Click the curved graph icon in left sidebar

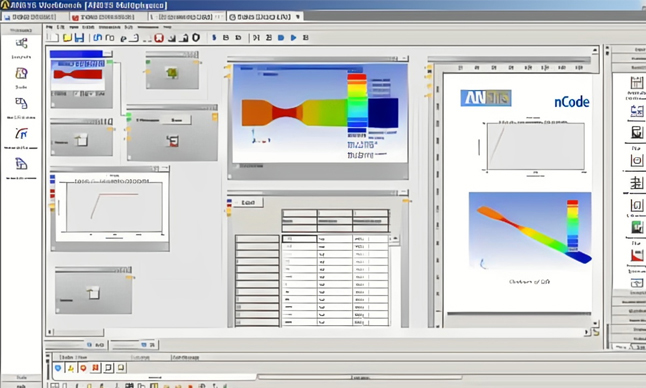[21, 134]
